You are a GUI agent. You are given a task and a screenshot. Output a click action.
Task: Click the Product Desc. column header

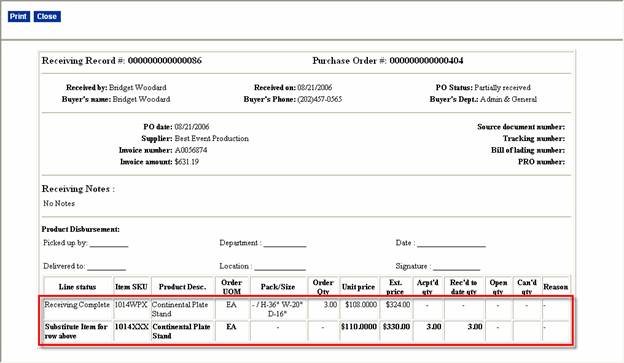click(x=183, y=287)
